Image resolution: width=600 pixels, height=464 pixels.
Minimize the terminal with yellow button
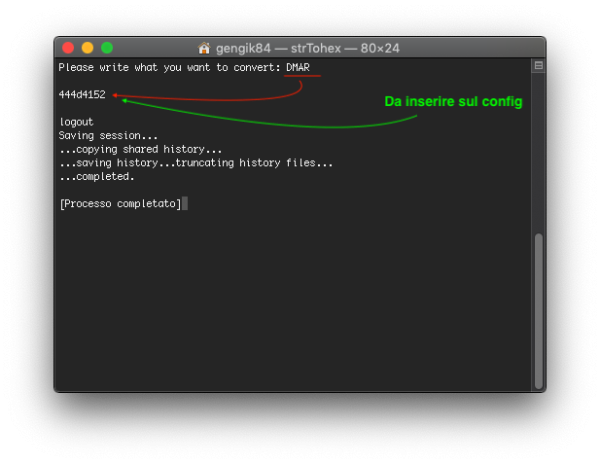[88, 48]
